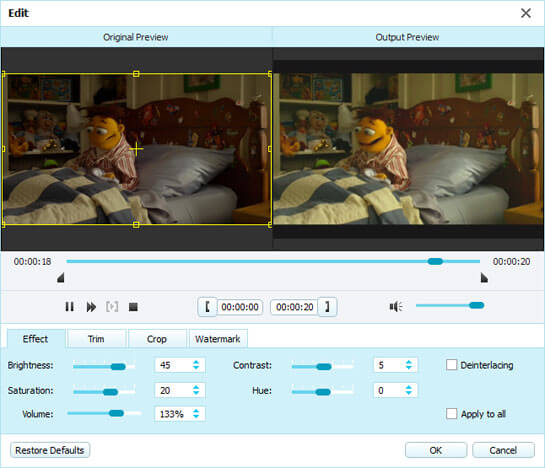Confirm edits with the OK button
This screenshot has width=545, height=468.
436,450
